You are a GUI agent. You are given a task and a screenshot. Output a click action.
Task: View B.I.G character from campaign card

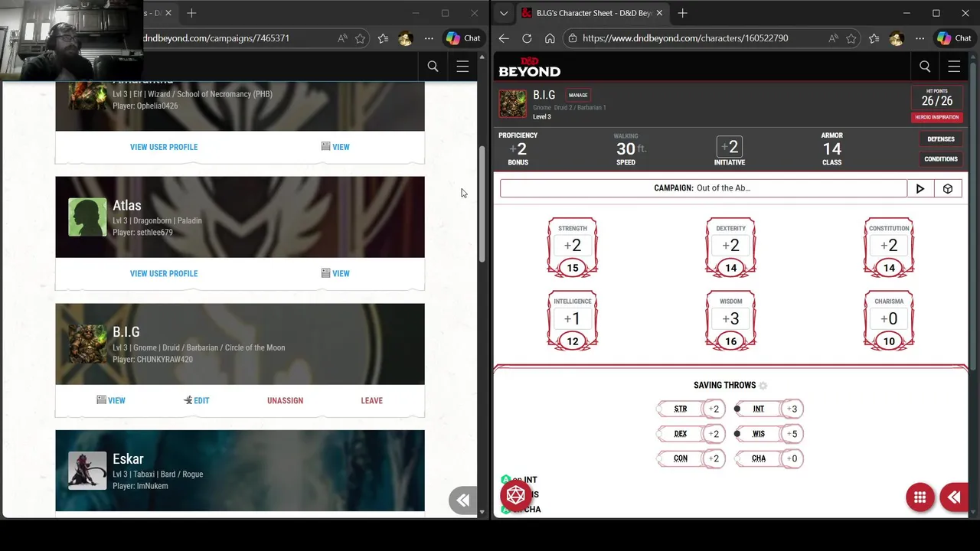tap(111, 401)
